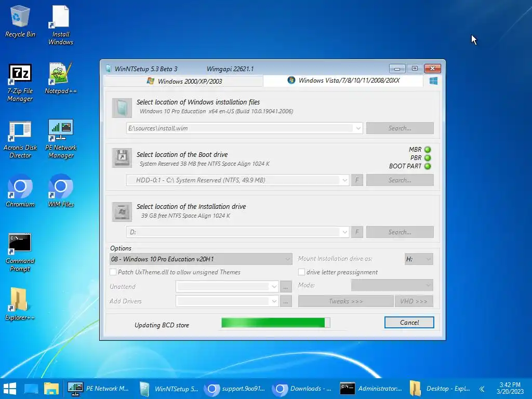This screenshot has width=532, height=399.
Task: Select the PE Network Manager desktop icon
Action: pos(61,139)
